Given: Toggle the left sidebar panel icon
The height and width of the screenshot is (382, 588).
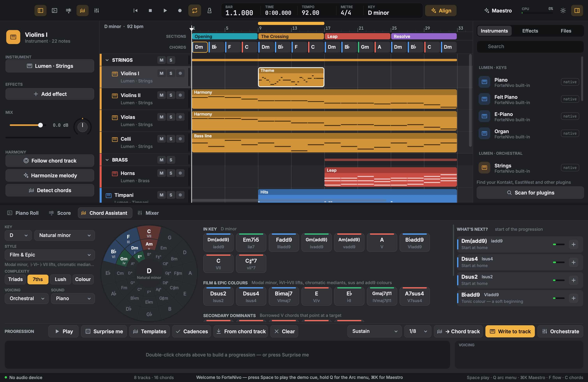Looking at the screenshot, I should point(40,11).
